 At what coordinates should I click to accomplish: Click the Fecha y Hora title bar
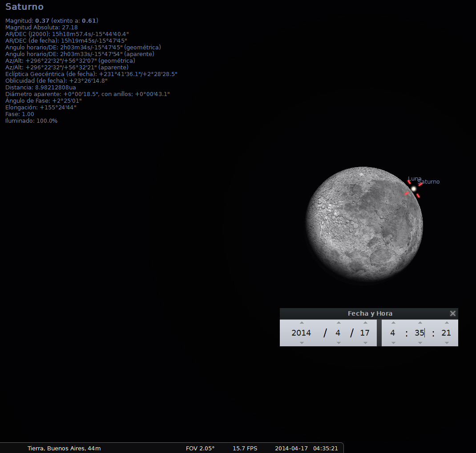(x=369, y=313)
